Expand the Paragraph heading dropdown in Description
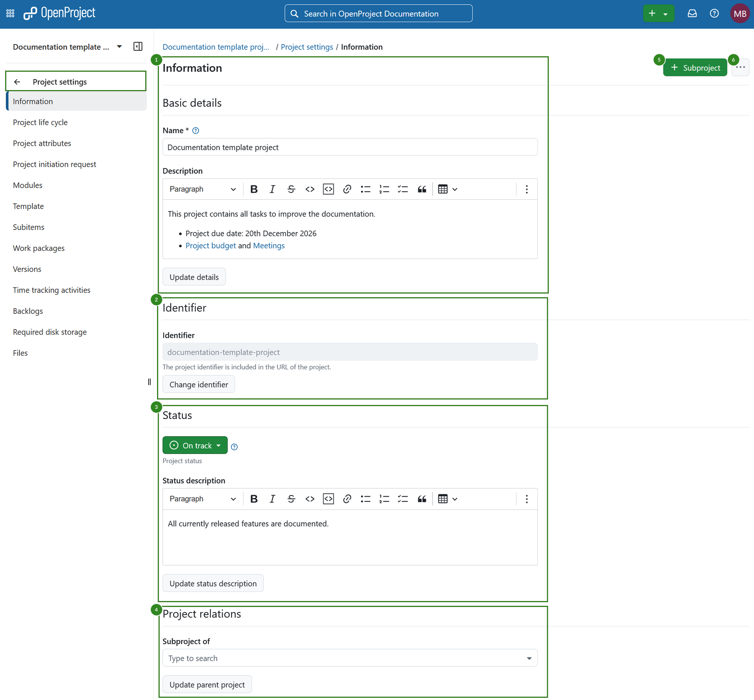The height and width of the screenshot is (700, 754). pyautogui.click(x=202, y=189)
